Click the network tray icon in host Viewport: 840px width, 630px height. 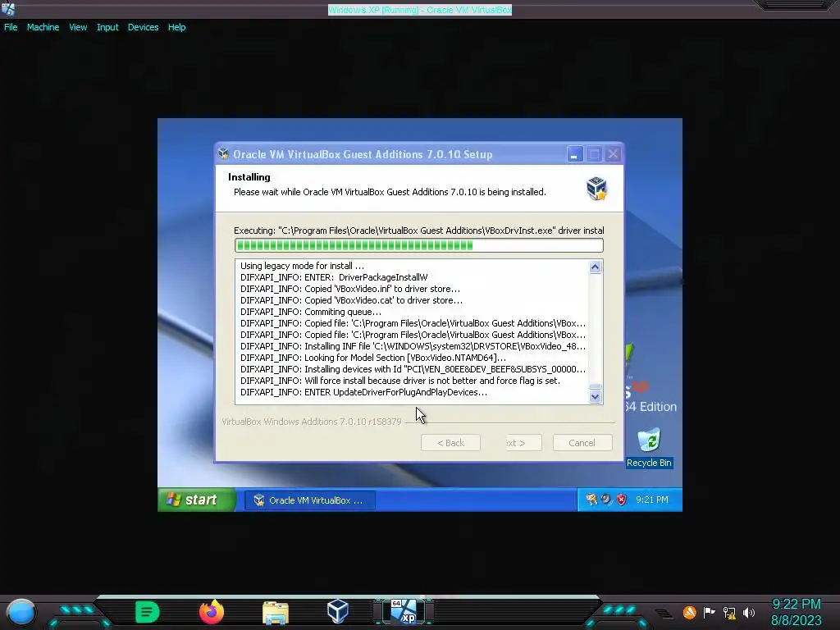click(x=729, y=612)
